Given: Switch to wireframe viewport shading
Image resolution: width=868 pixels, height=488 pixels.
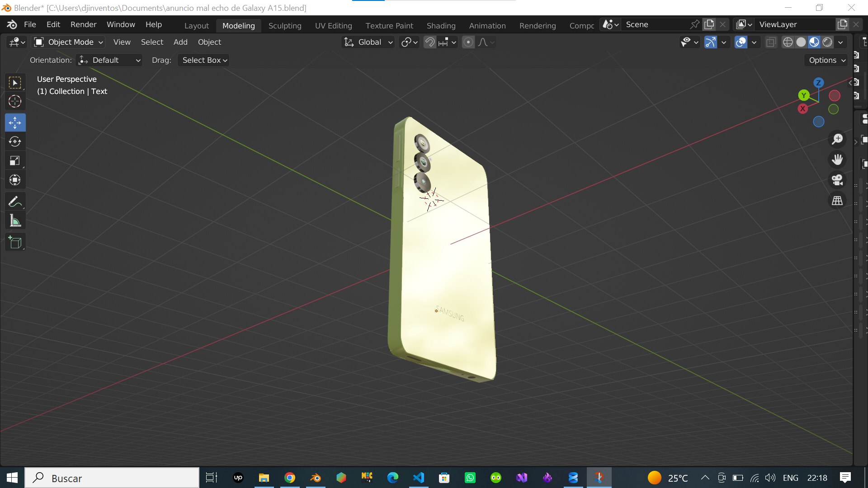Looking at the screenshot, I should (788, 42).
